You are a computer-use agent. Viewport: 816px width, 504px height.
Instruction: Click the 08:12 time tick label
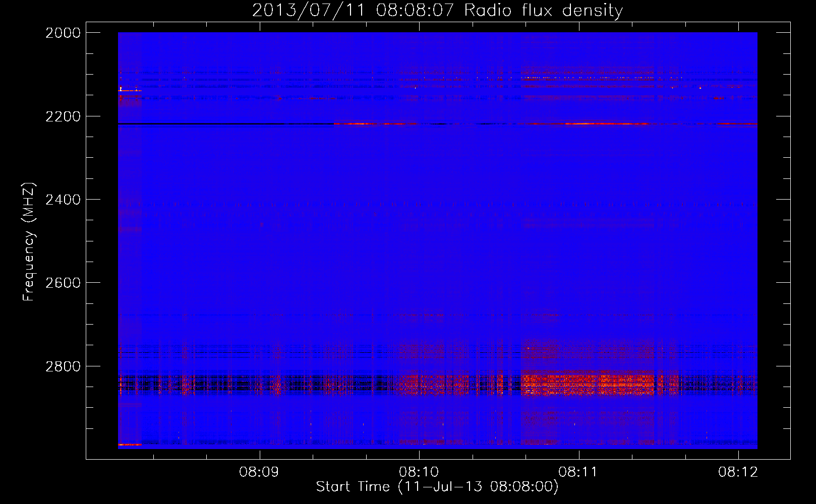[x=738, y=472]
